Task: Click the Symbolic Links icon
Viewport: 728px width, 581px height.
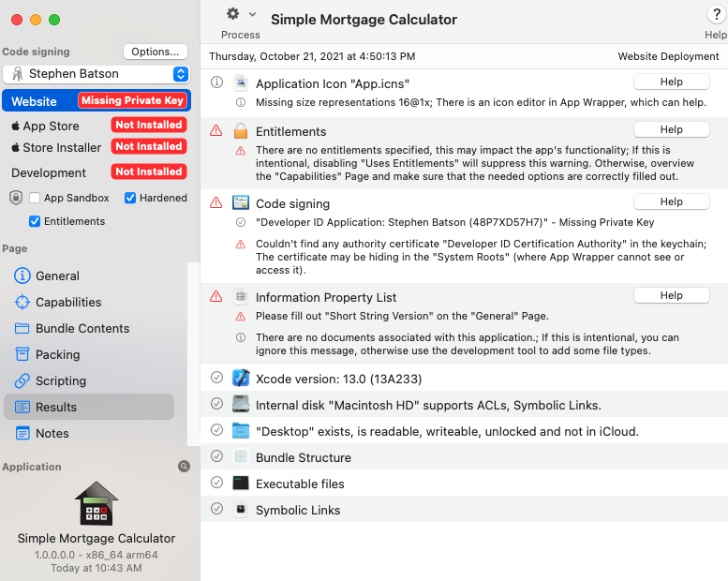Action: (241, 510)
